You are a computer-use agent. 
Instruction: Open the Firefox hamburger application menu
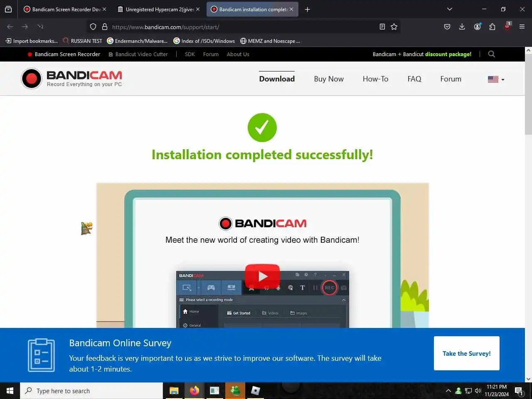click(522, 27)
